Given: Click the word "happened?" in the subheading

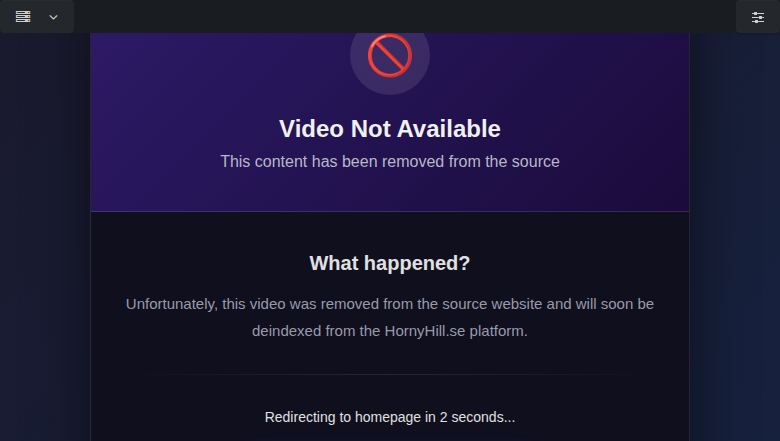Looking at the screenshot, I should [417, 263].
